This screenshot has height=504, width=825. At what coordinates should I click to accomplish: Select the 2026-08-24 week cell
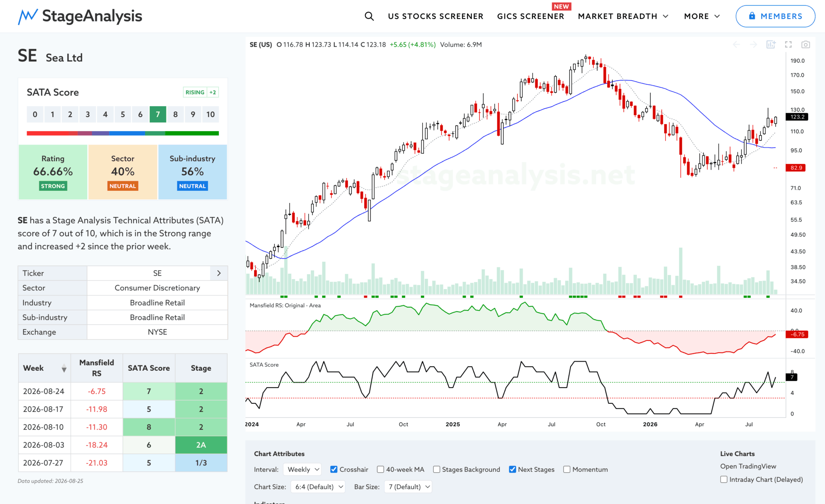point(44,391)
